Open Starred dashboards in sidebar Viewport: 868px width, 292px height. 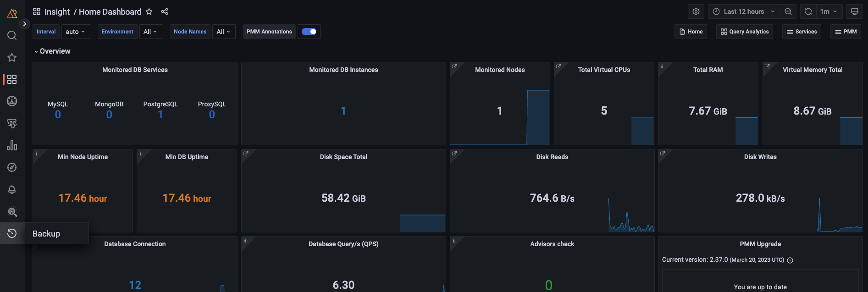point(12,57)
